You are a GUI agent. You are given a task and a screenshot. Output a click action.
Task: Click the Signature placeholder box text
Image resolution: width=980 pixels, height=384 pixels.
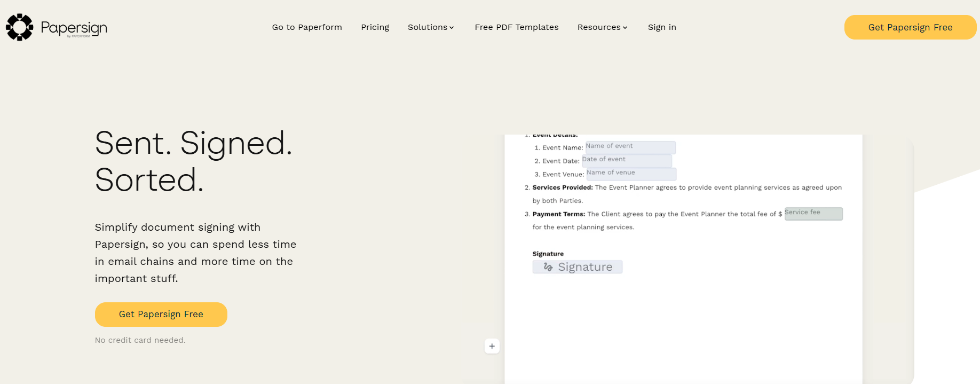click(585, 267)
